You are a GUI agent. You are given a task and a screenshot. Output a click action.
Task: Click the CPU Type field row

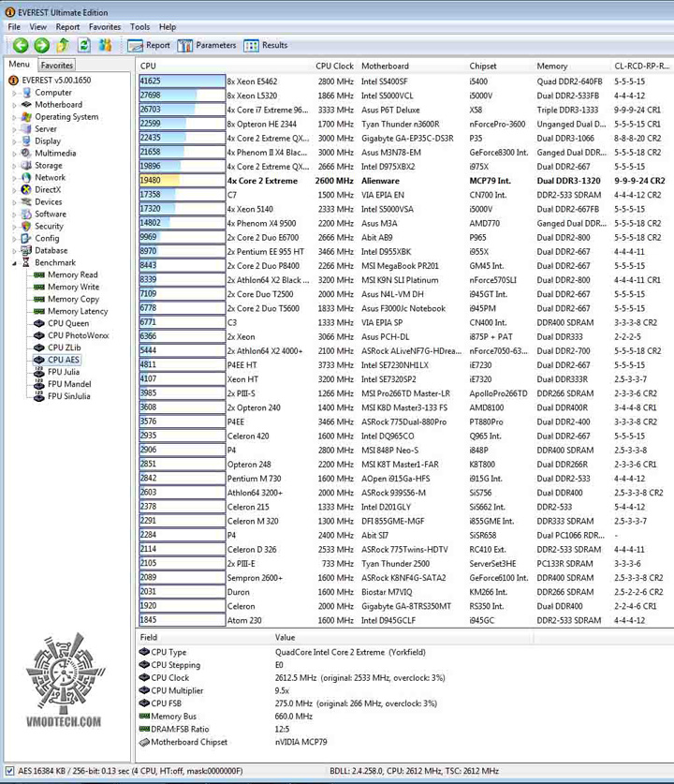(x=404, y=652)
